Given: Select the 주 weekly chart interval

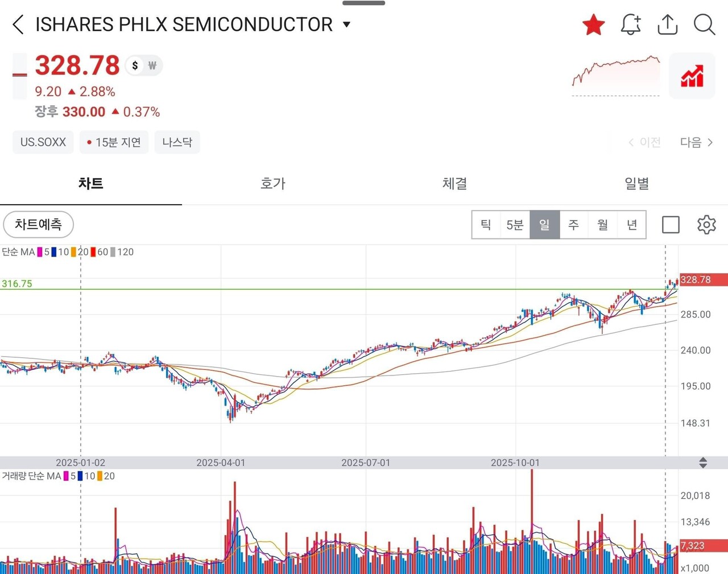Looking at the screenshot, I should [x=573, y=225].
